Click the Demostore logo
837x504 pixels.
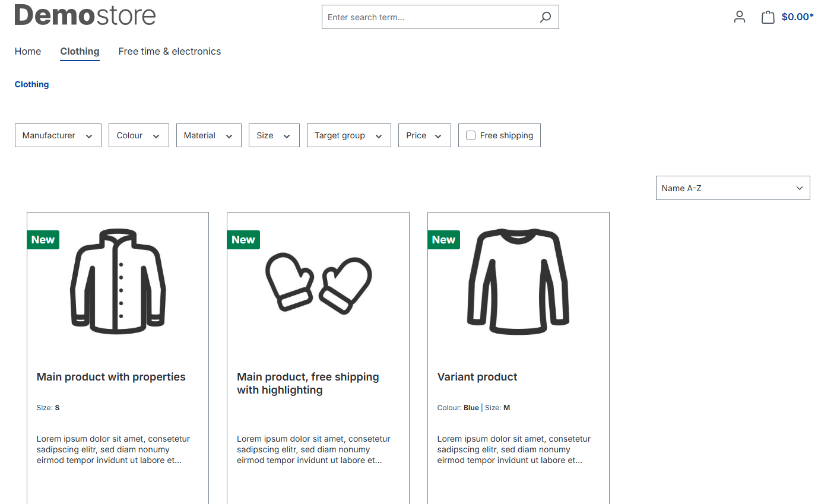[x=85, y=15]
